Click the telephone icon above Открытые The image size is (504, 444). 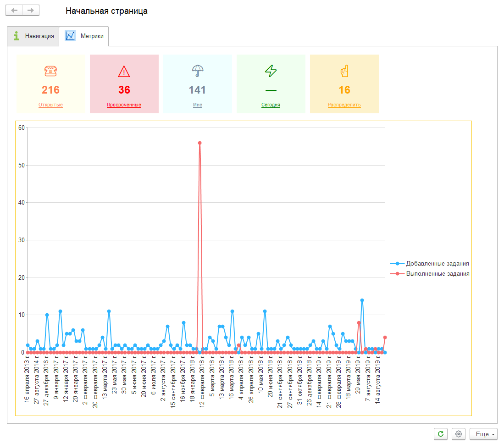tap(50, 71)
